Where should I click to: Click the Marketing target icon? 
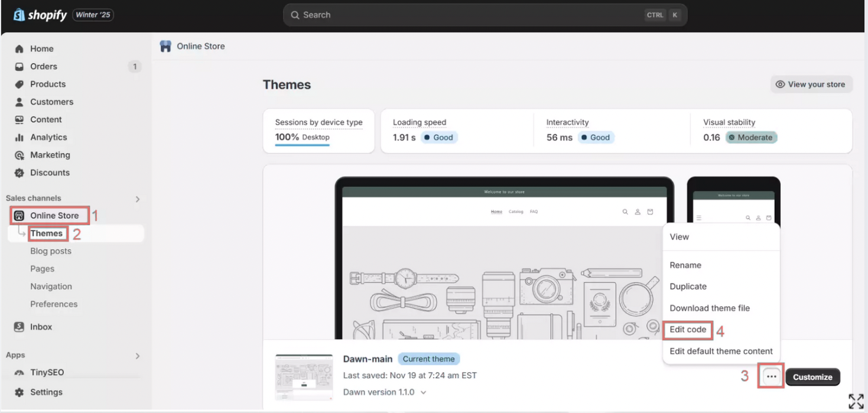[x=19, y=155]
